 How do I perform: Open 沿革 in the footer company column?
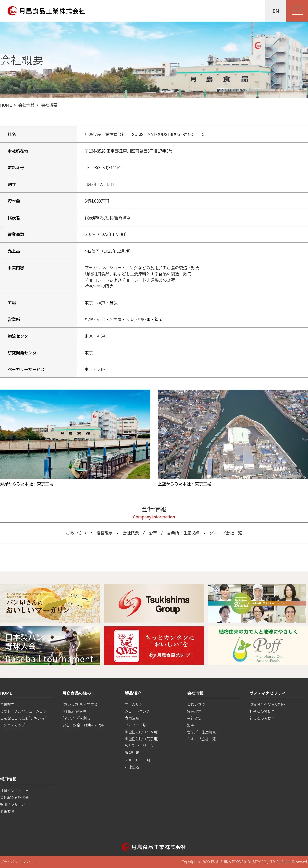click(x=191, y=725)
